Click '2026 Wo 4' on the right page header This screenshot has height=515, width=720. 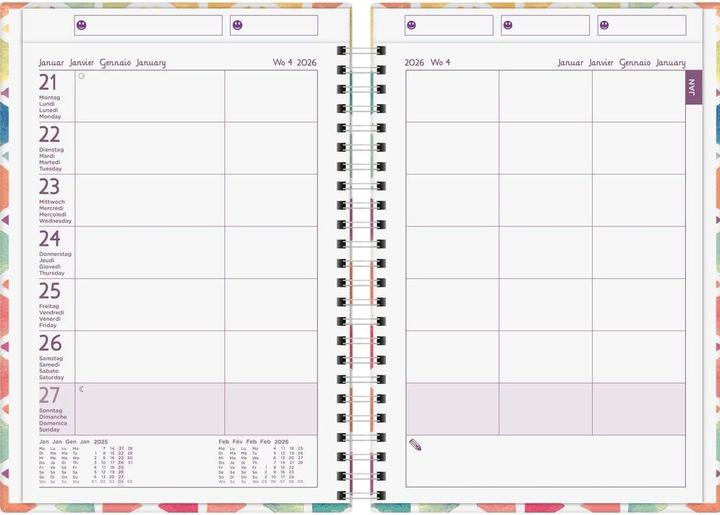[427, 62]
